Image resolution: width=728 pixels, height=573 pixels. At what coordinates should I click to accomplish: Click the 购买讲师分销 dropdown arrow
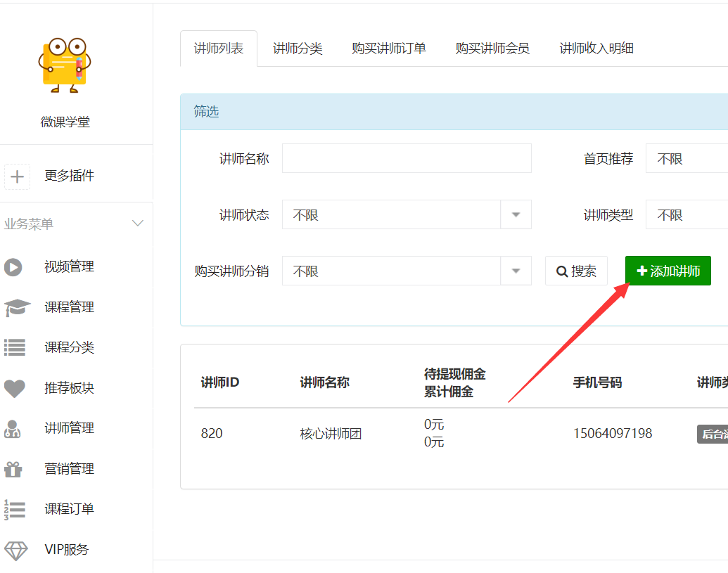tap(516, 271)
